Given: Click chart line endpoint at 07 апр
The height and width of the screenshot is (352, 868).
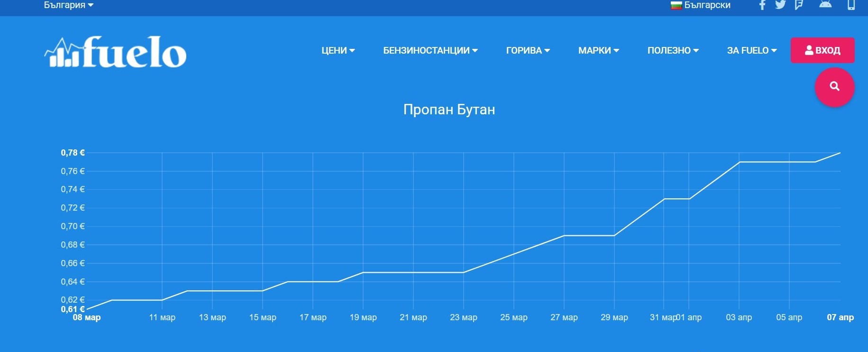Looking at the screenshot, I should click(840, 153).
